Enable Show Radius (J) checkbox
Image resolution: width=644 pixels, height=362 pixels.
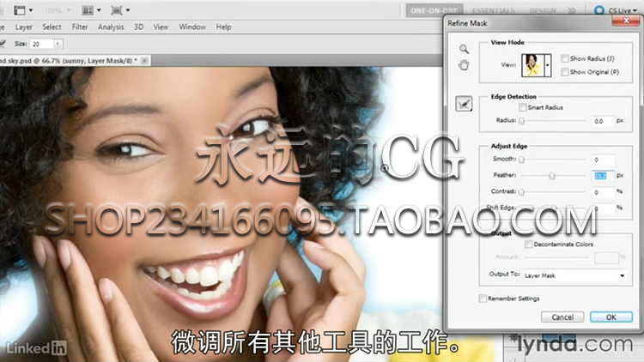pyautogui.click(x=565, y=58)
